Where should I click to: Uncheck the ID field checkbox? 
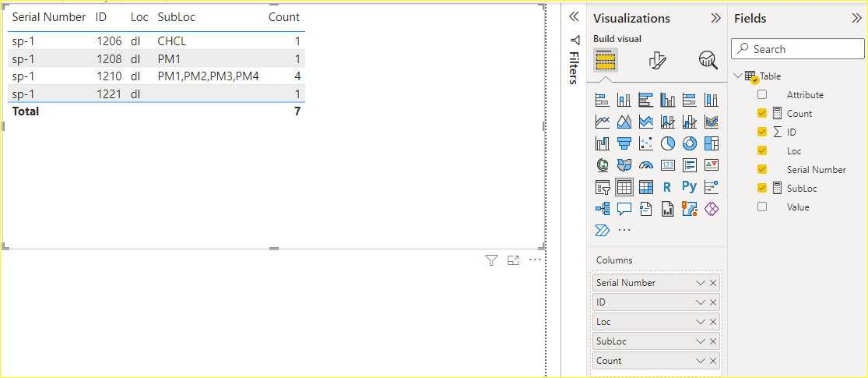point(762,132)
